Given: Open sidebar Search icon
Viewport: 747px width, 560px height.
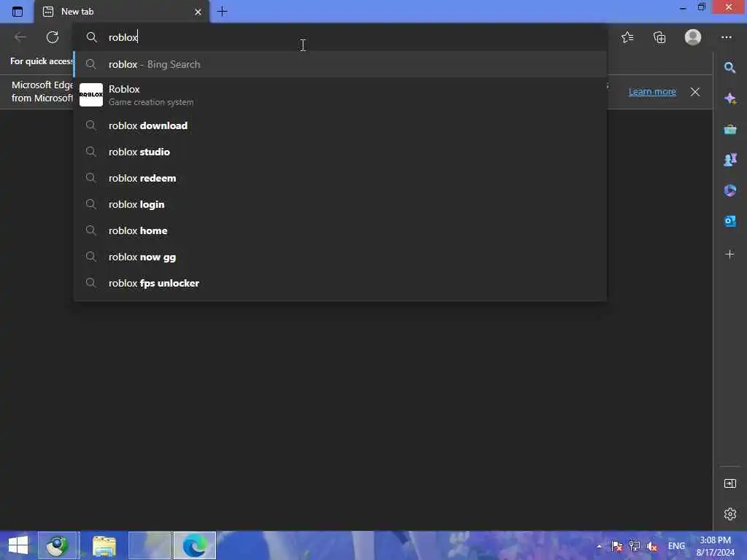Looking at the screenshot, I should click(x=729, y=68).
